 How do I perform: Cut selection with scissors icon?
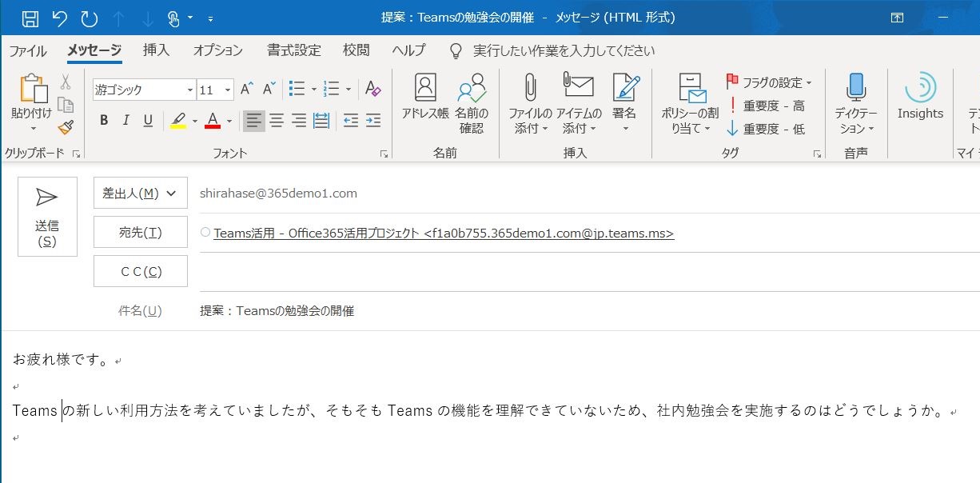pos(66,82)
